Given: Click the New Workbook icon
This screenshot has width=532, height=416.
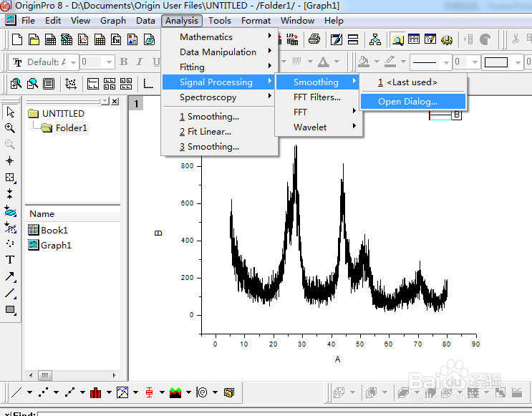Looking at the screenshot, I should coord(50,39).
